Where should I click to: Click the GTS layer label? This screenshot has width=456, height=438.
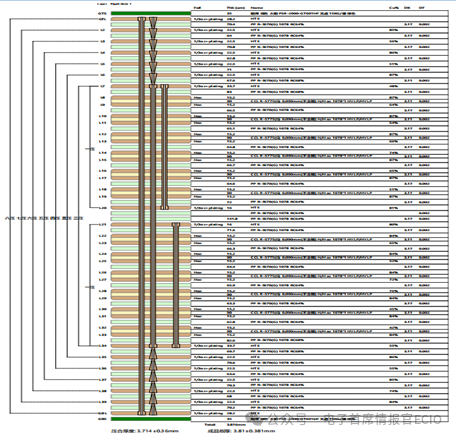[x=102, y=13]
